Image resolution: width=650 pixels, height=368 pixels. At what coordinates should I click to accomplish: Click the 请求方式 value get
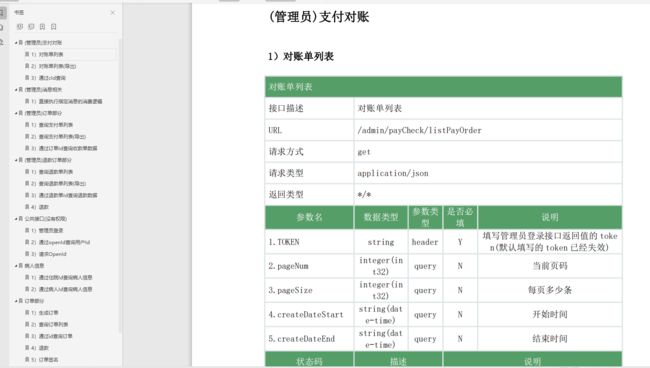pos(364,152)
